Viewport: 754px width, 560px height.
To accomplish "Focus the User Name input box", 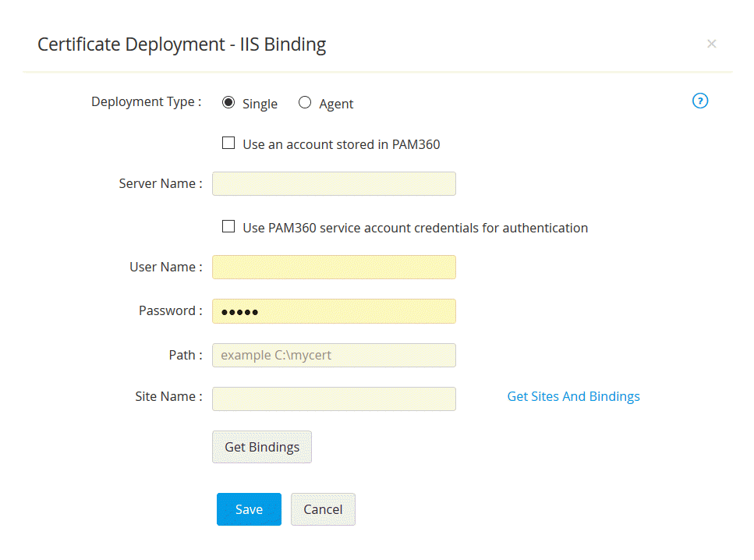I will (334, 267).
